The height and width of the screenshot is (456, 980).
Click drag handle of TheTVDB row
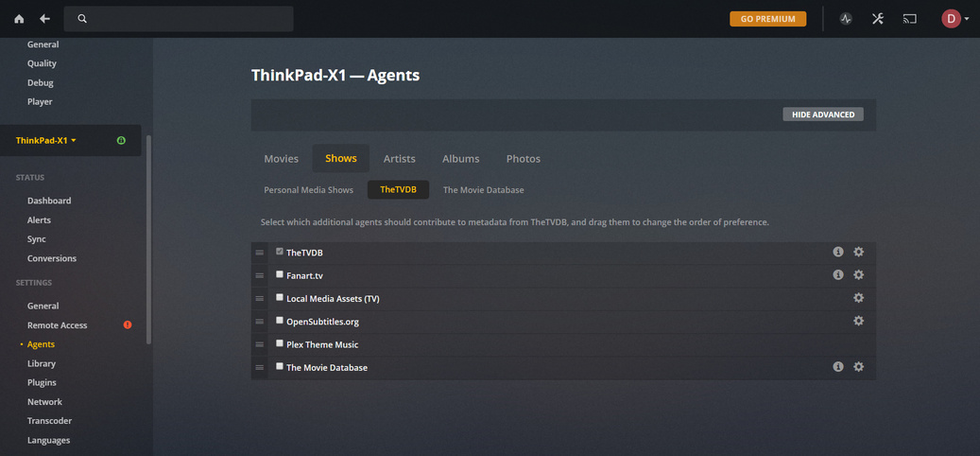pyautogui.click(x=259, y=252)
